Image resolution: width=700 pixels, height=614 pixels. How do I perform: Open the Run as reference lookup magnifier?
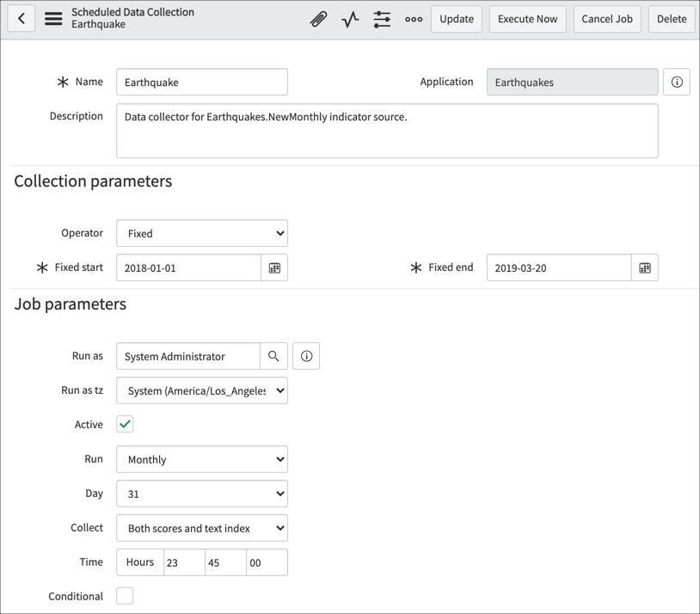[x=273, y=355]
